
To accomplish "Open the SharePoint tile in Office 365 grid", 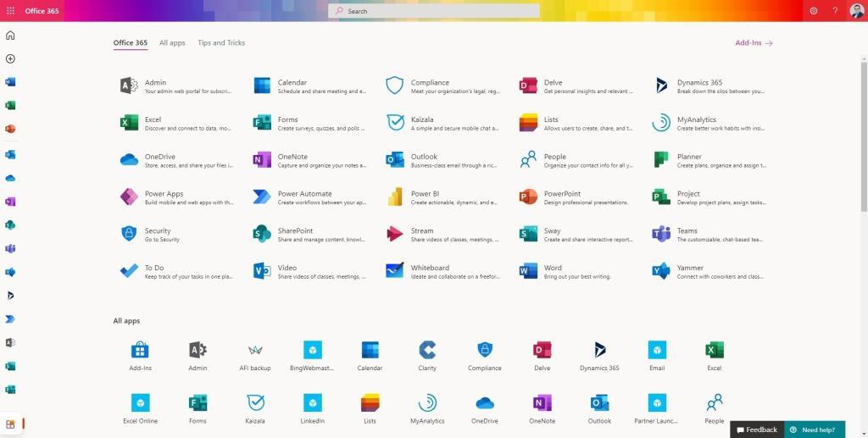I will pos(309,234).
